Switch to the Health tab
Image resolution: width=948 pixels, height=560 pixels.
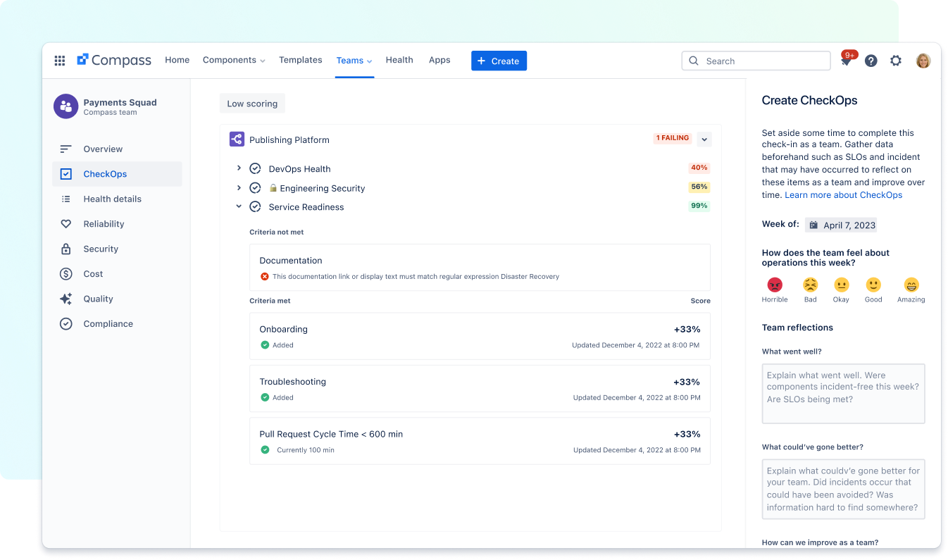coord(399,60)
